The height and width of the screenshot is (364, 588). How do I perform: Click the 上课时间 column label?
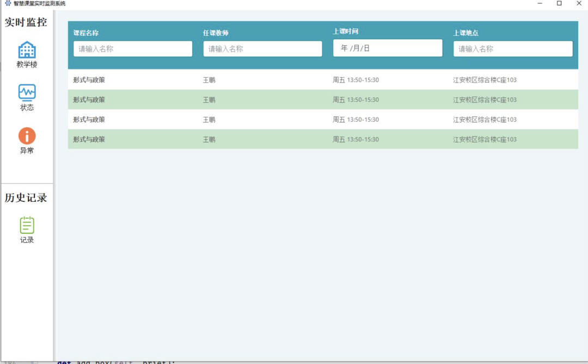tap(345, 32)
